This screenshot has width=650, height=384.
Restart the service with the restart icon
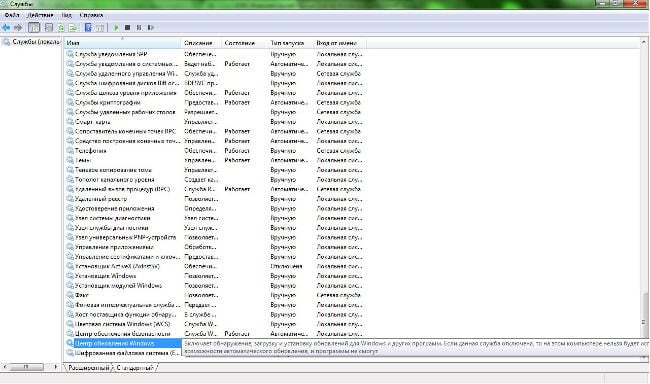tap(151, 28)
